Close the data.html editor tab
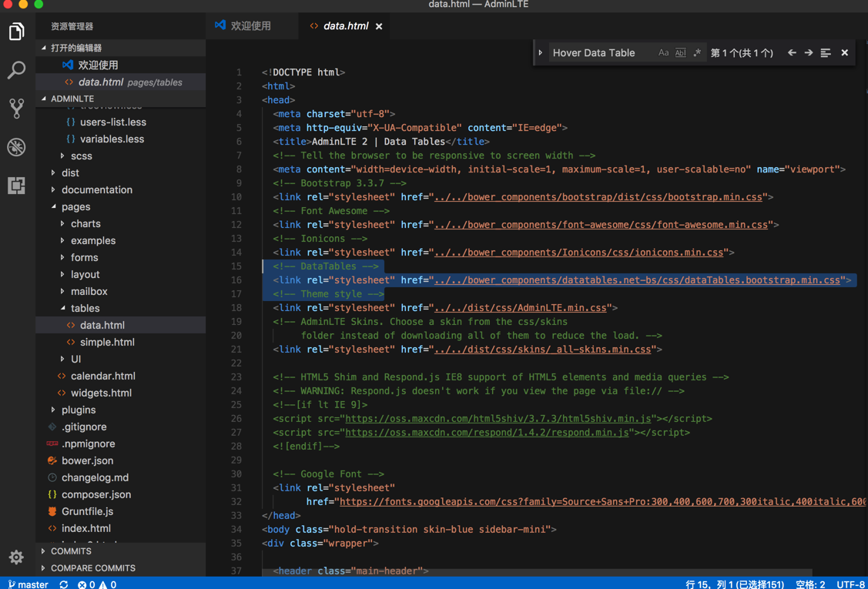 coord(379,26)
